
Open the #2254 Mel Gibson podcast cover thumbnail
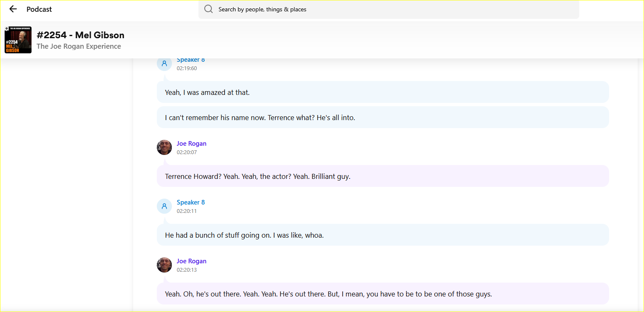(18, 40)
